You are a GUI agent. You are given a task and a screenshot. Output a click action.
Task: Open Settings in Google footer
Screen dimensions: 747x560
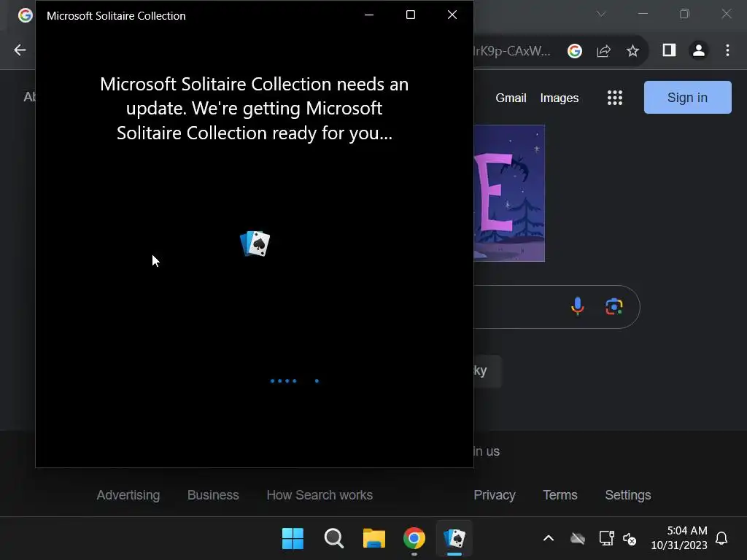628,495
